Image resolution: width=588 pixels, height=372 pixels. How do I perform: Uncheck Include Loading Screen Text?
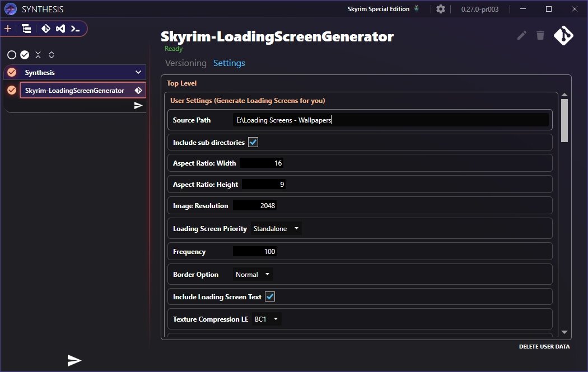pos(270,296)
